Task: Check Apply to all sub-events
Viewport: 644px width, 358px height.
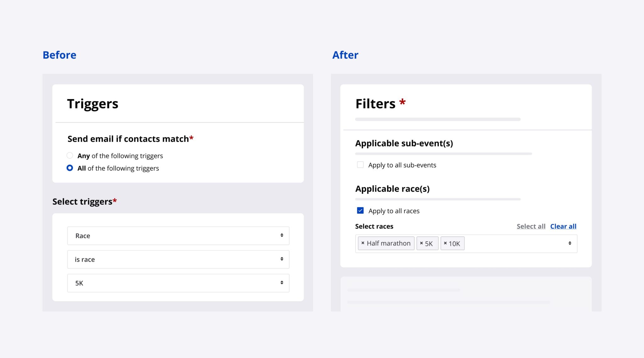Action: (x=360, y=165)
